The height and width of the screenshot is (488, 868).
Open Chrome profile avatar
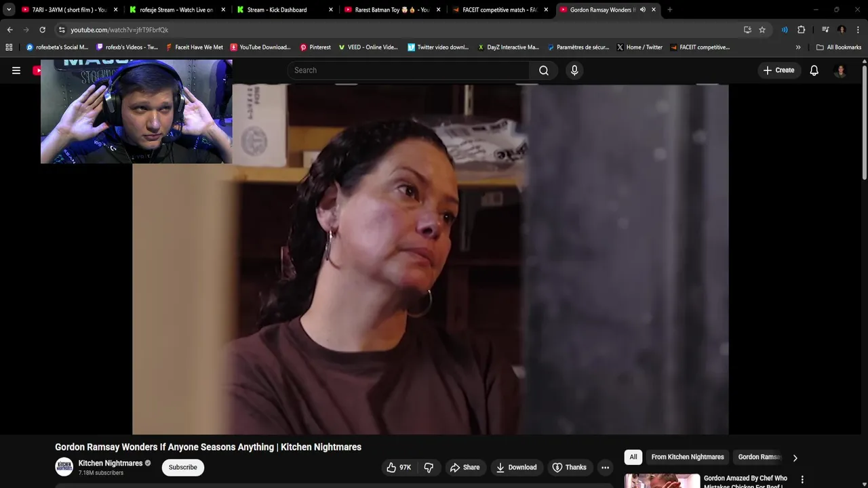tap(842, 30)
